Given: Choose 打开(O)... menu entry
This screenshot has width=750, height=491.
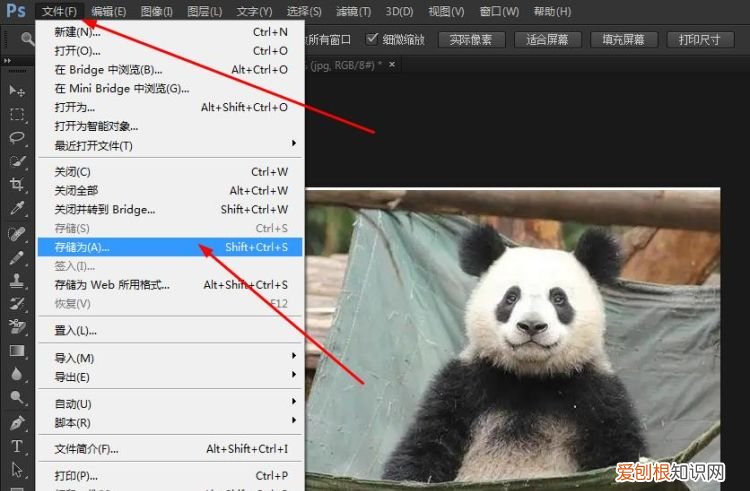Looking at the screenshot, I should [170, 51].
